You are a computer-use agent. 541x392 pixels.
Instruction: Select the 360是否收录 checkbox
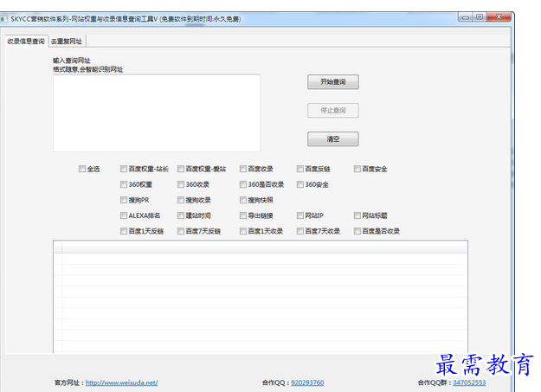pyautogui.click(x=243, y=184)
